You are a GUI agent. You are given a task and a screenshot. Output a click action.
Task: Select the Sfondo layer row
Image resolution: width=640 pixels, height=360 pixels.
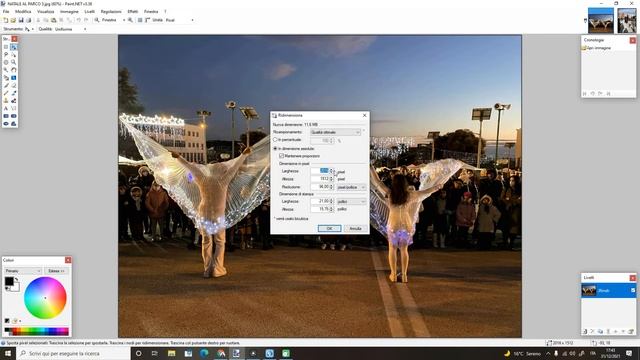[x=609, y=290]
